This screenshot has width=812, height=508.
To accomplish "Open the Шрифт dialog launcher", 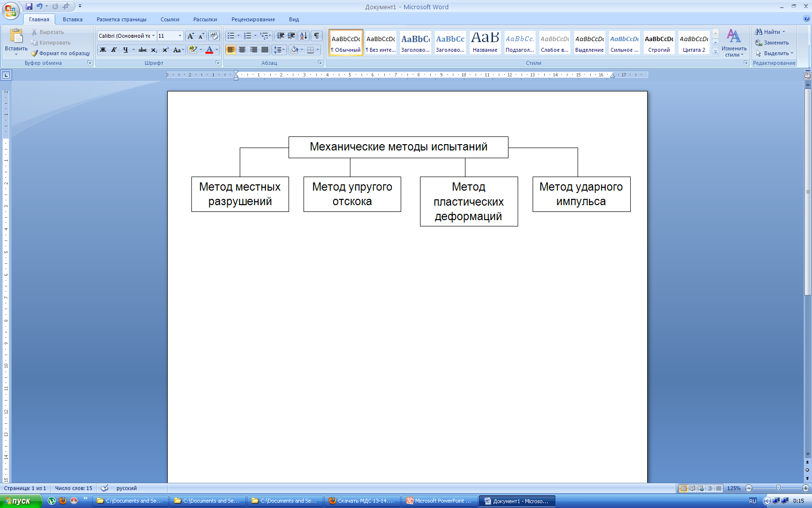I will coord(217,63).
